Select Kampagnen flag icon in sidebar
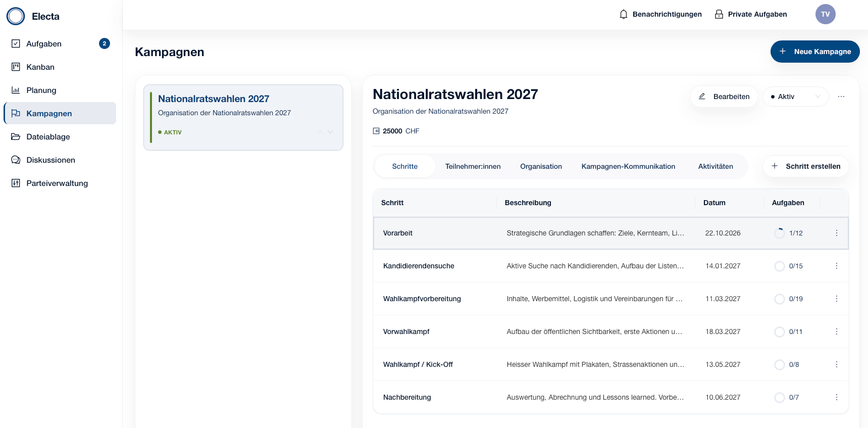 [16, 113]
